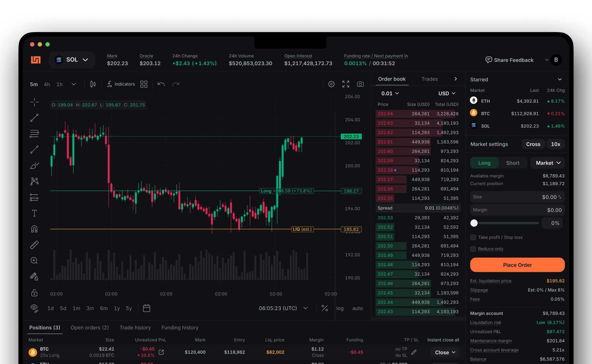Switch order side to Short
Viewport: 592px width, 364px height.
(x=513, y=163)
